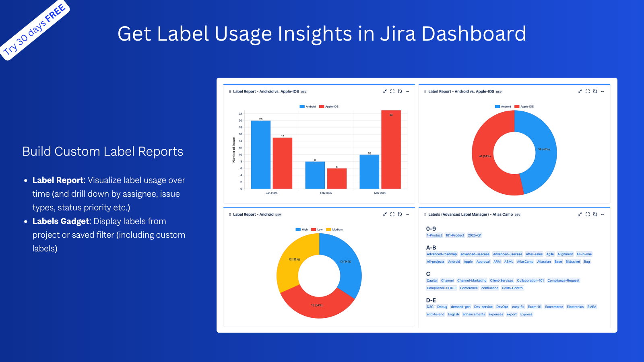Viewport: 644px width, 362px height.
Task: Select the demand-gen label
Action: (460, 307)
